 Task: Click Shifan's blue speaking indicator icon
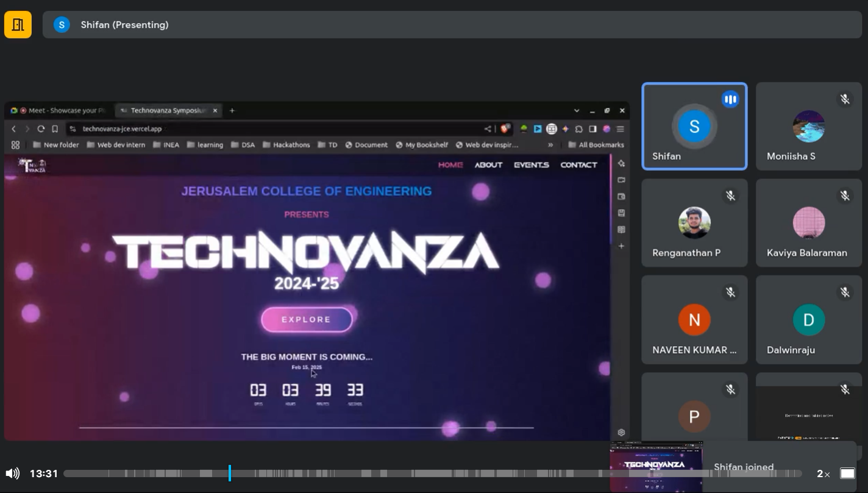point(730,99)
